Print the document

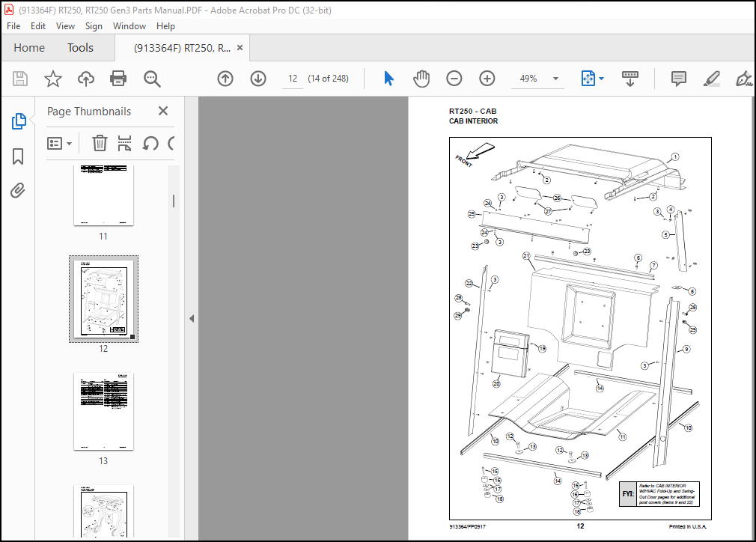(x=118, y=79)
